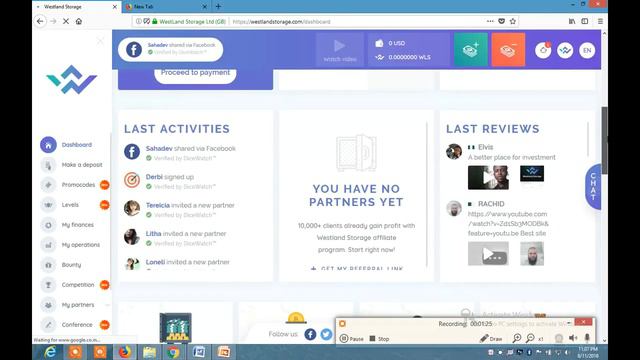Open the notifications bell icon

(543, 50)
